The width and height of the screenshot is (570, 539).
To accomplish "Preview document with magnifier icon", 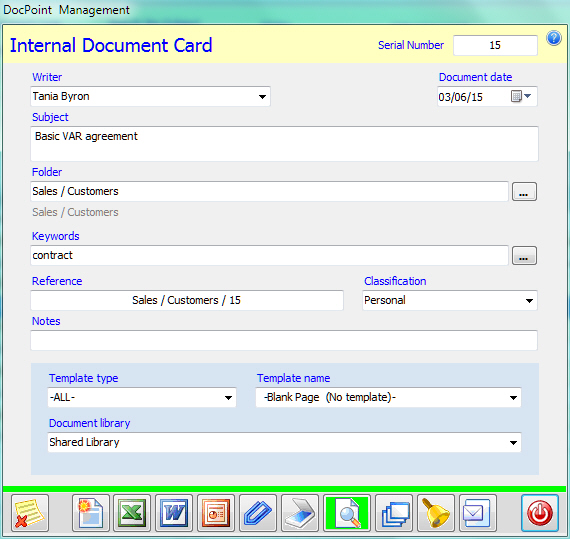I will click(347, 513).
